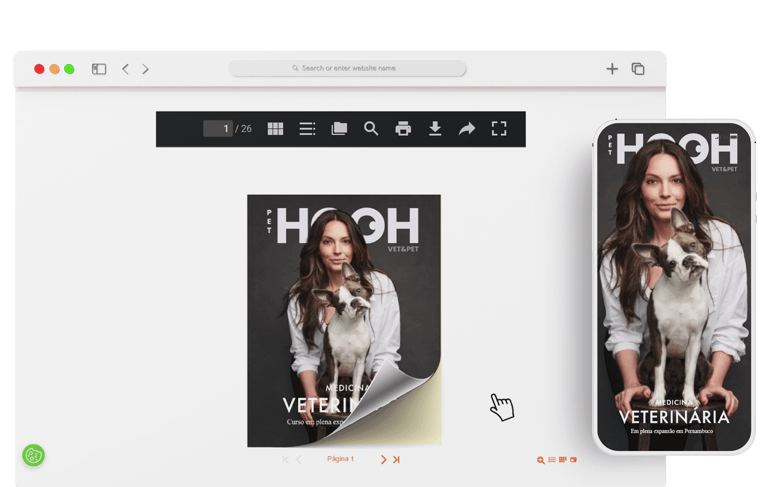Screen dimensions: 768x487
Task: Open the green cookie preferences button
Action: click(33, 456)
